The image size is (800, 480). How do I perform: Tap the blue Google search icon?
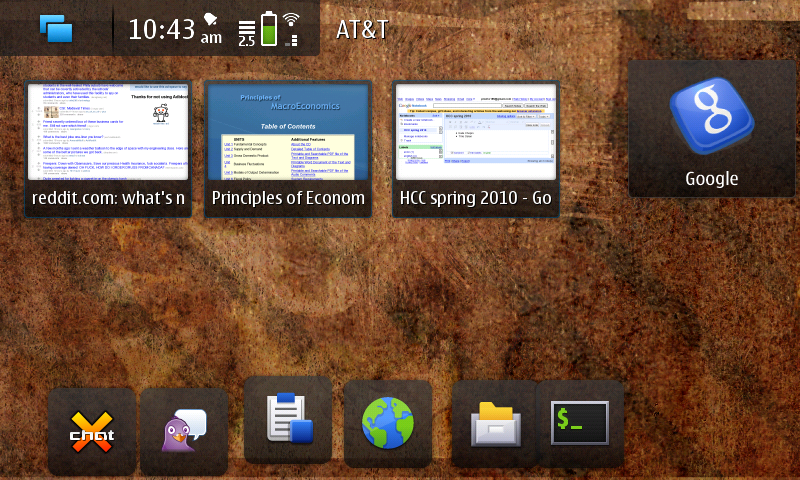[x=711, y=119]
